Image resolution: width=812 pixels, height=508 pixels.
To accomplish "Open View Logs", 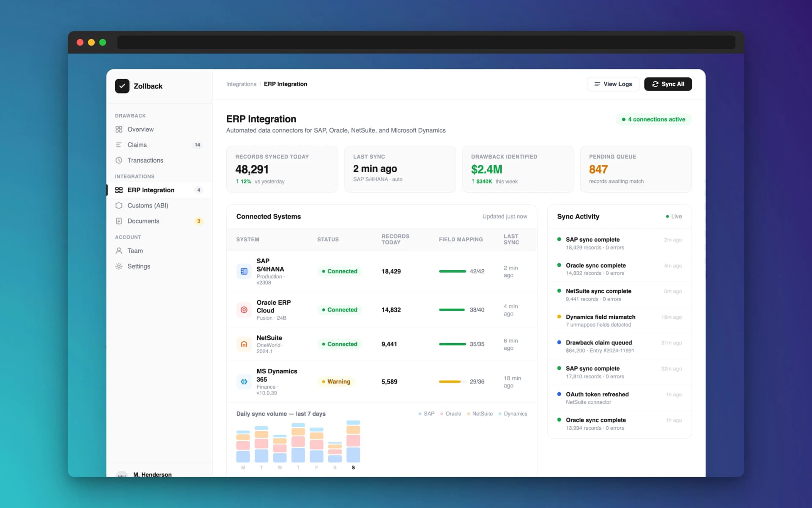I will click(613, 84).
